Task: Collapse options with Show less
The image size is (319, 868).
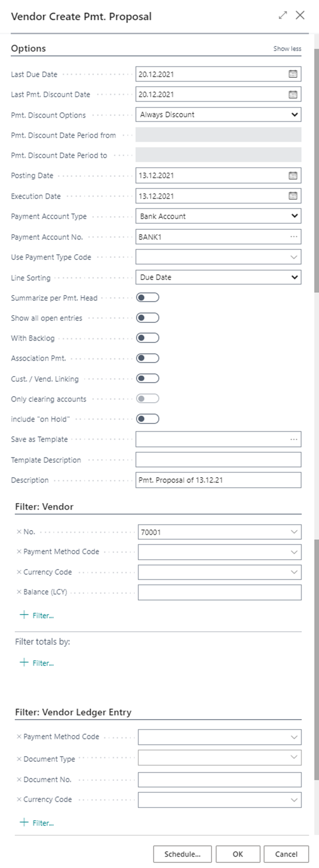Action: 287,48
